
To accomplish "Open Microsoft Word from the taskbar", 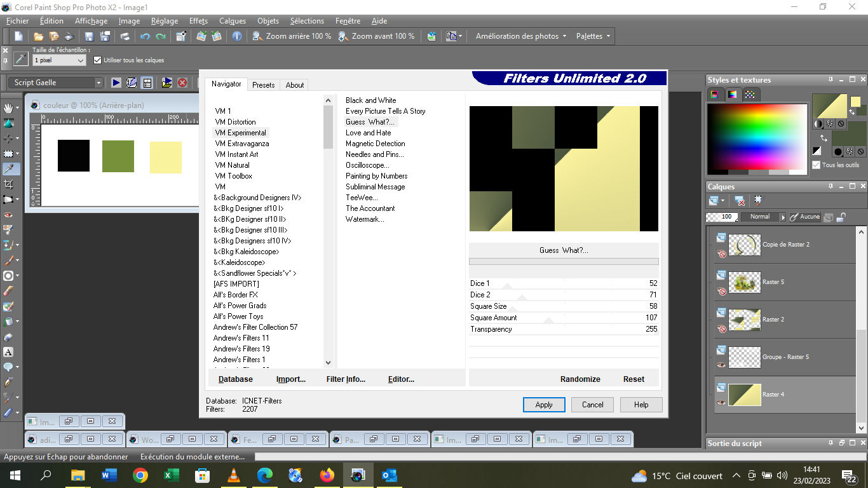I will point(109,475).
